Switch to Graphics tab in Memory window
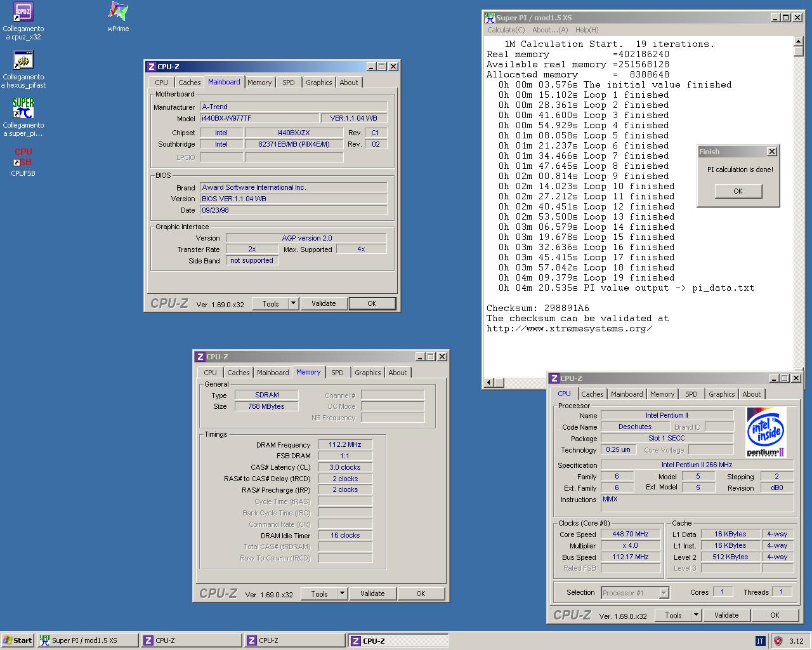This screenshot has width=812, height=650. point(367,373)
